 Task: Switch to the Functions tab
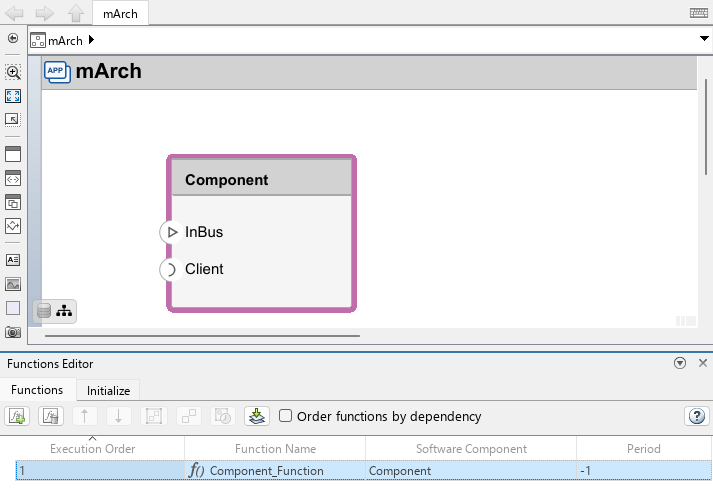37,390
